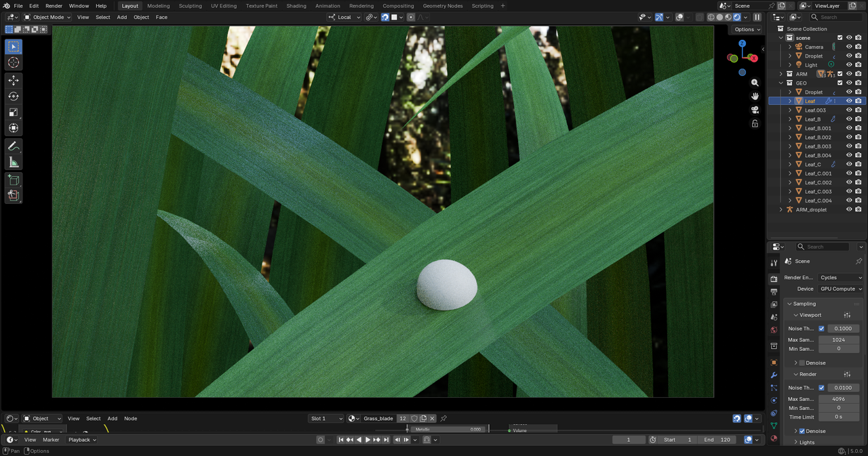The width and height of the screenshot is (868, 456).
Task: Uncheck the Noise Threshold box under Render
Action: click(x=821, y=388)
